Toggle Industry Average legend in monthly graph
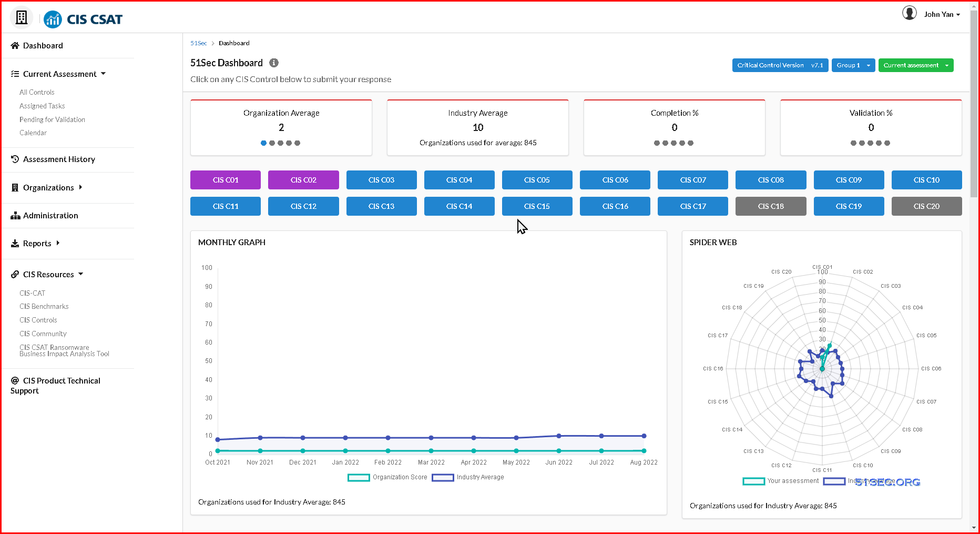980x534 pixels. (468, 477)
